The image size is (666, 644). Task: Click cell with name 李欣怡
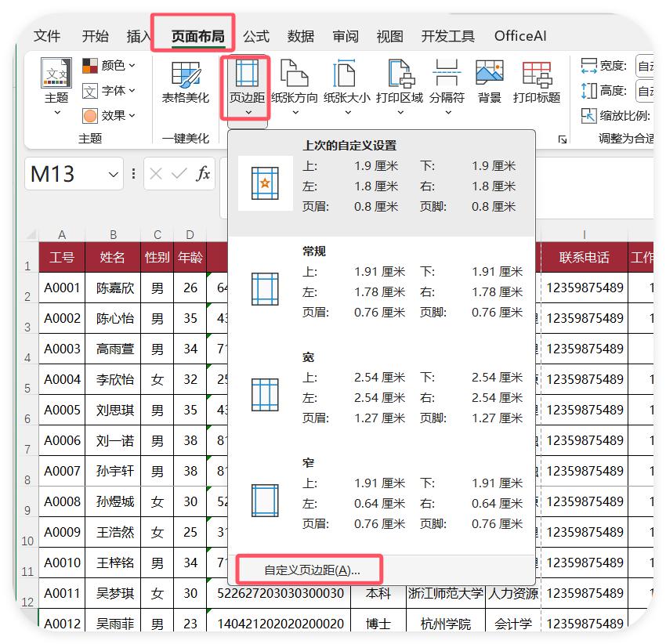113,379
